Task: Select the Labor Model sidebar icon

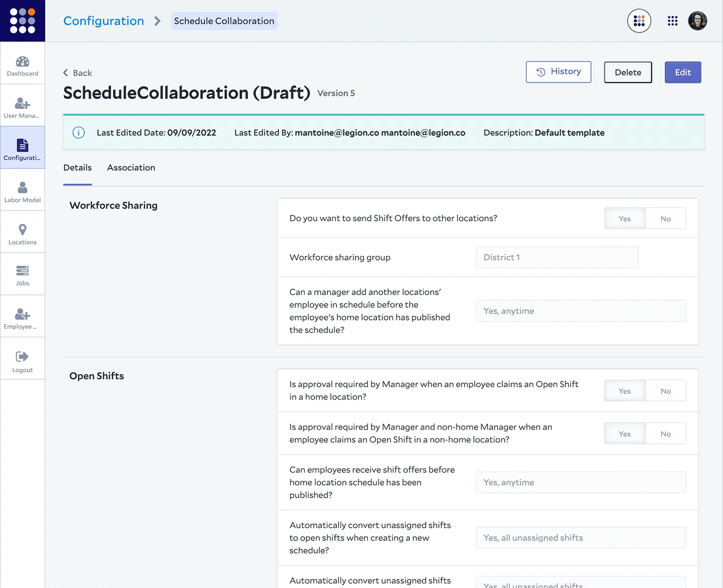Action: 22,192
